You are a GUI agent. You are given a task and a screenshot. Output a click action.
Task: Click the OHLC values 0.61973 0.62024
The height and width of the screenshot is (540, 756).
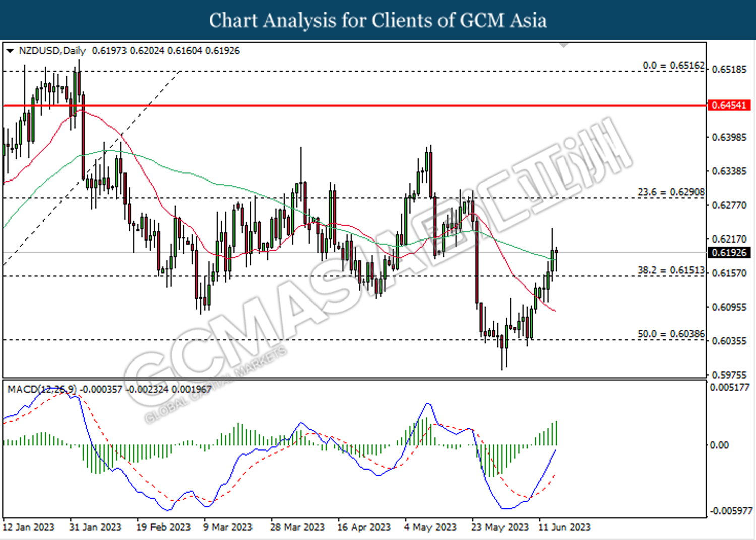(128, 51)
